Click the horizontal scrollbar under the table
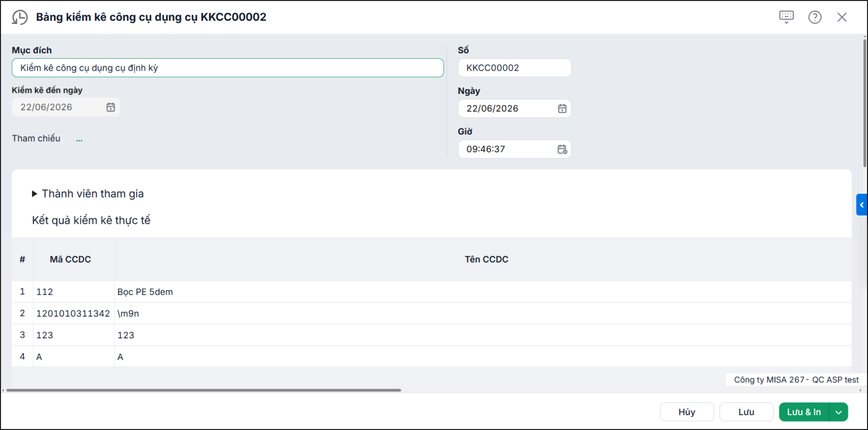This screenshot has width=868, height=430. pos(203,390)
